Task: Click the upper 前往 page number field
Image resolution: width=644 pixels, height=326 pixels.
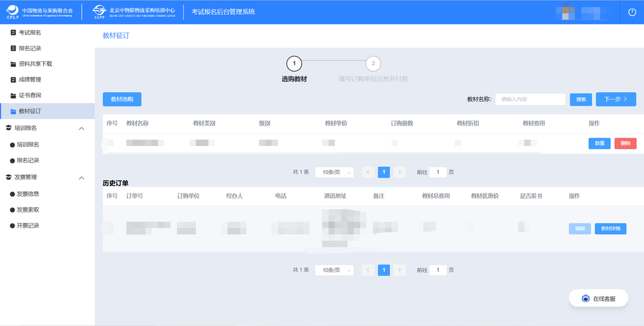Action: [x=438, y=172]
